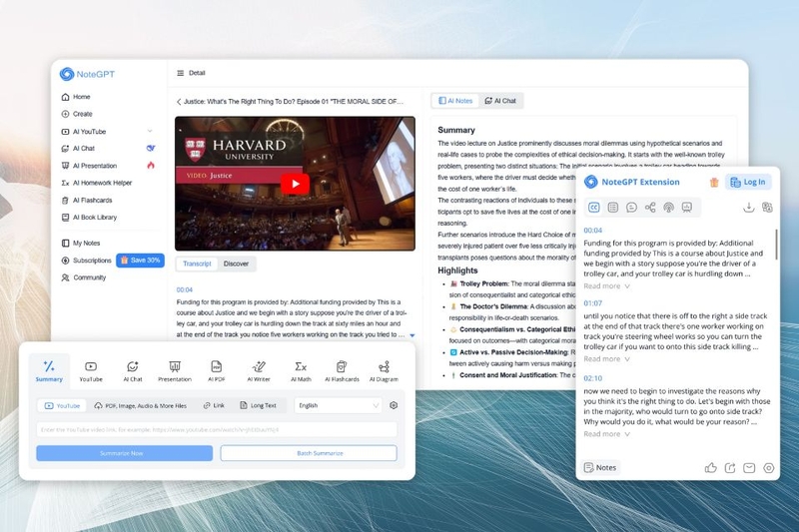
Task: Select the AI Chat tab in notes panel
Action: (500, 101)
